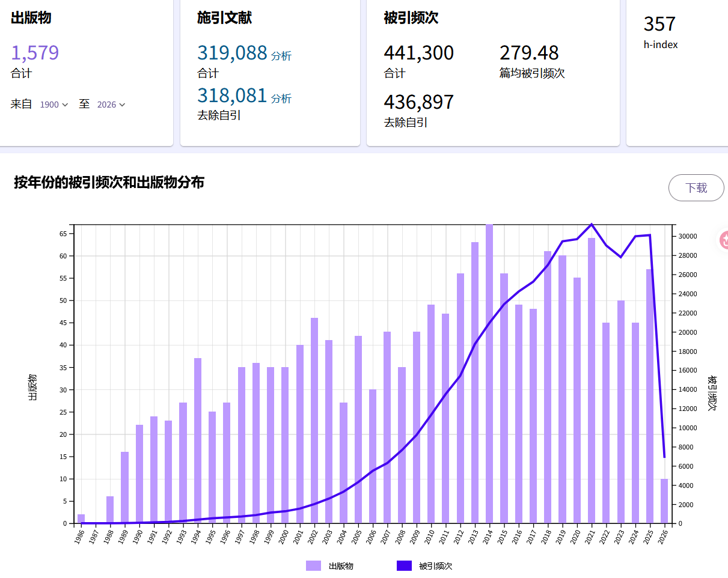Click the pink floating icon at right edge
The height and width of the screenshot is (578, 728).
pos(723,240)
